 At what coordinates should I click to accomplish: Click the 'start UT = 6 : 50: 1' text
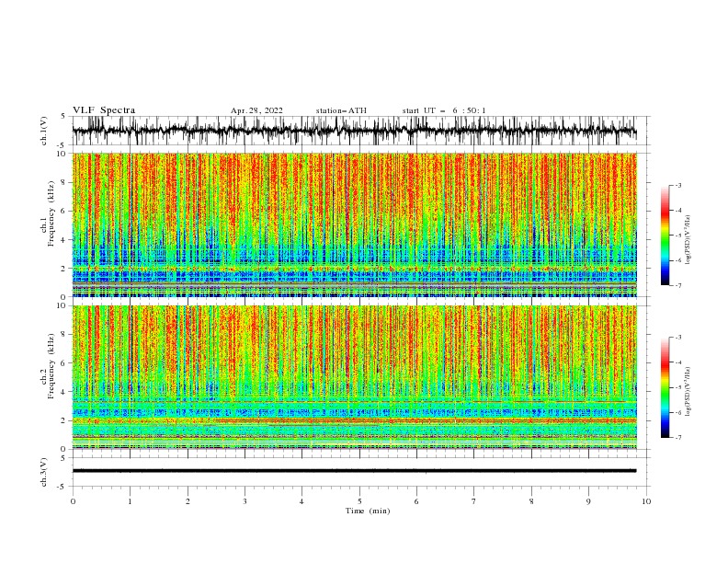click(x=444, y=110)
